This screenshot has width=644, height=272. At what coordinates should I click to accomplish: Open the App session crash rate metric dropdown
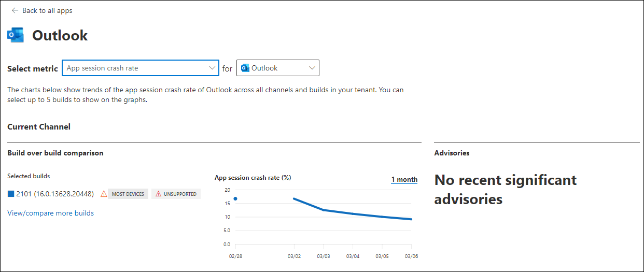[x=140, y=68]
